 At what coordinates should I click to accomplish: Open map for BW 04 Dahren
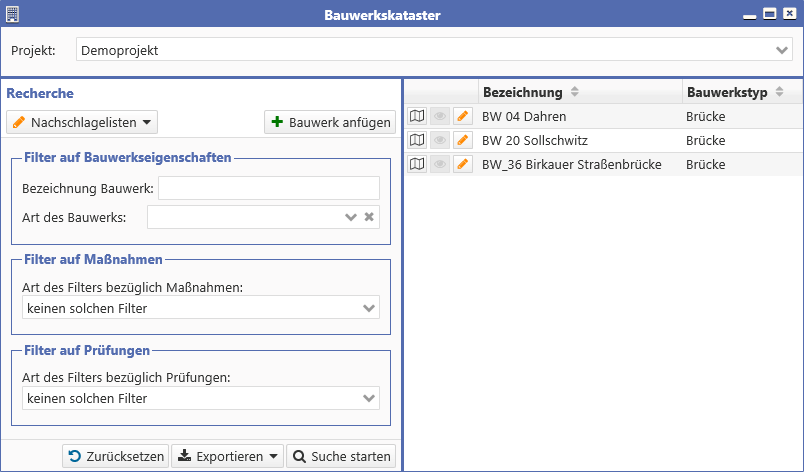point(417,116)
